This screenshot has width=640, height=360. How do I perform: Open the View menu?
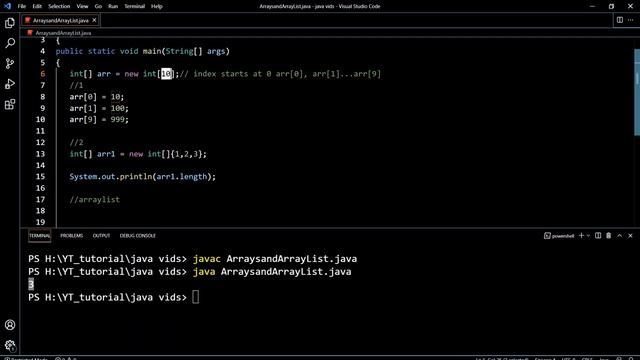tap(82, 6)
